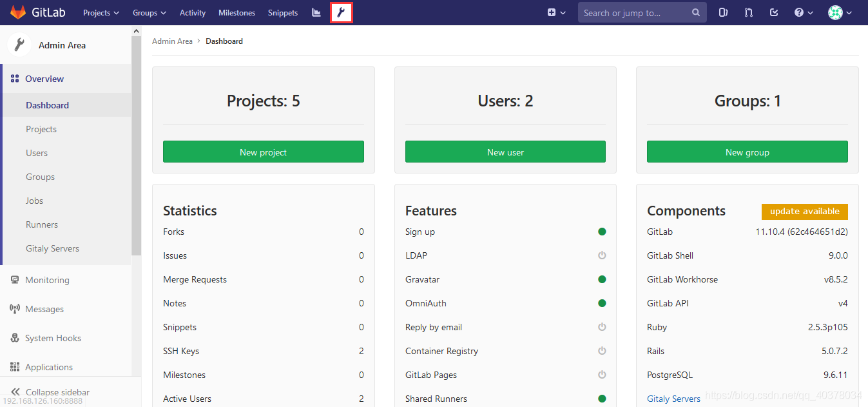Click Reply by email power-off icon
Screen dimensions: 868x407
pyautogui.click(x=602, y=327)
